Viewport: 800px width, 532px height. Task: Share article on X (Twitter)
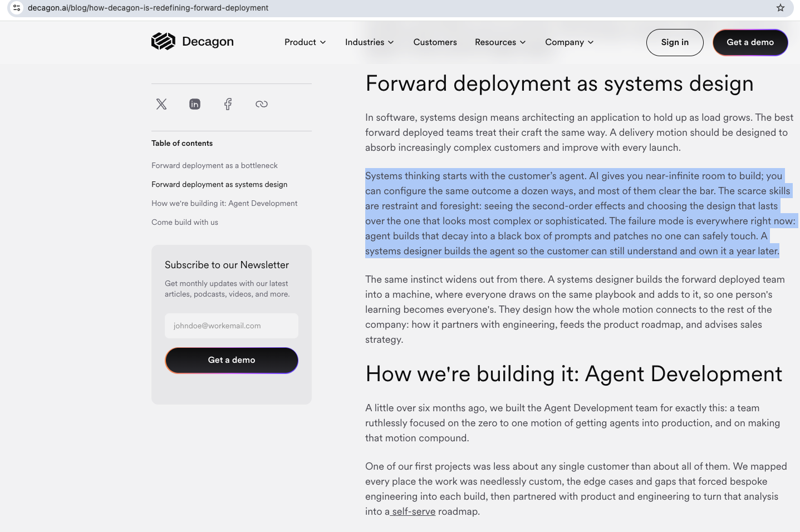161,104
